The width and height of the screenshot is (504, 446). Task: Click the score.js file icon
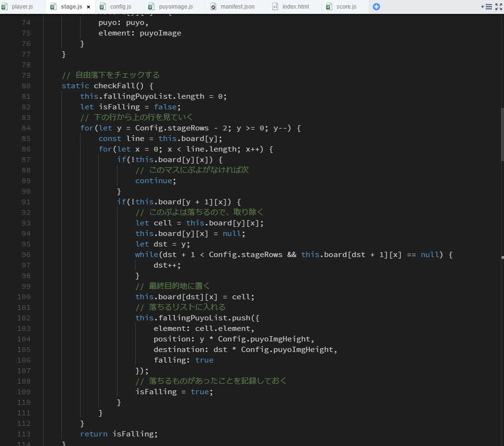[x=329, y=7]
